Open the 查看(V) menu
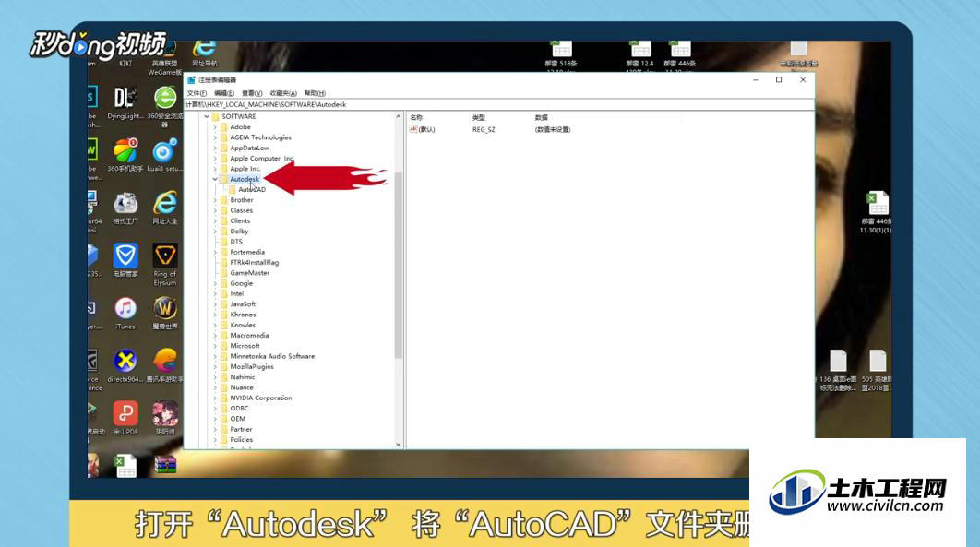Viewport: 980px width, 547px height. [252, 93]
